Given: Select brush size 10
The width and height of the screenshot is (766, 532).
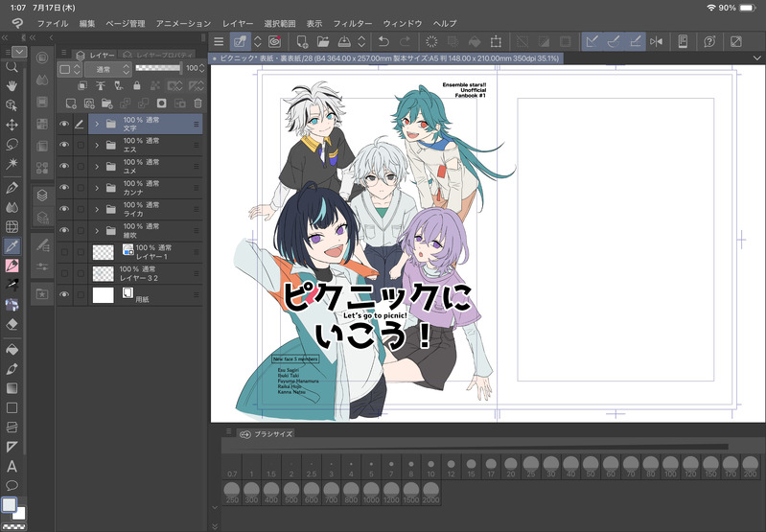Looking at the screenshot, I should coord(430,468).
